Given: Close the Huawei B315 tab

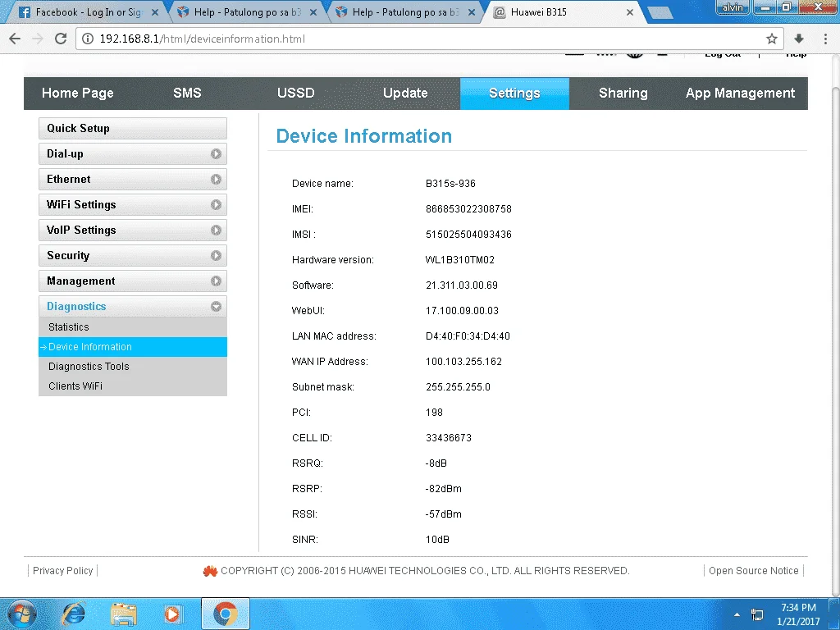Looking at the screenshot, I should click(x=630, y=11).
